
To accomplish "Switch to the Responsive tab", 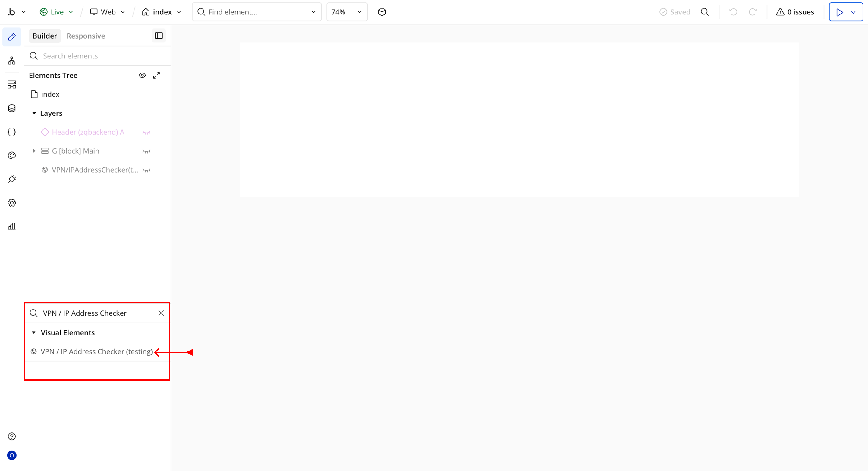I will [x=86, y=36].
